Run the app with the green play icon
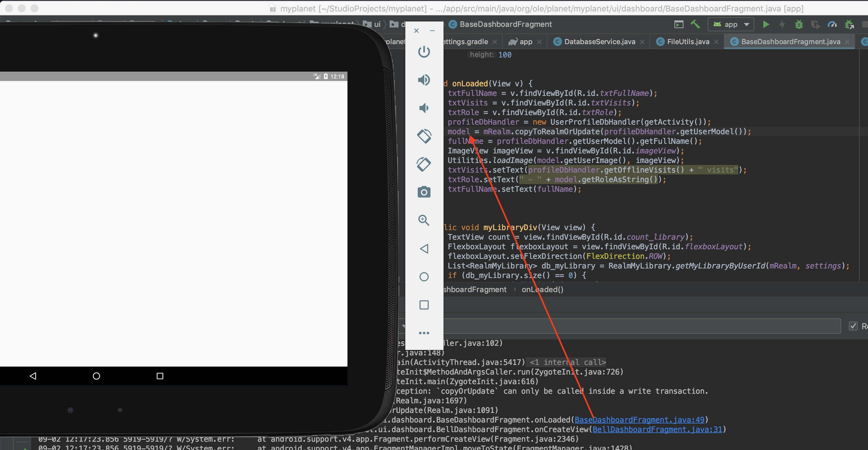 [x=766, y=24]
